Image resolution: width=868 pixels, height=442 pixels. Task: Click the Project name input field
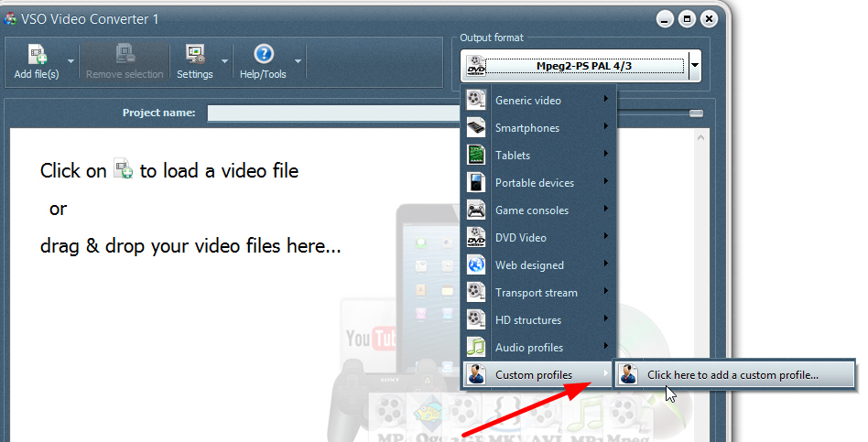point(334,113)
